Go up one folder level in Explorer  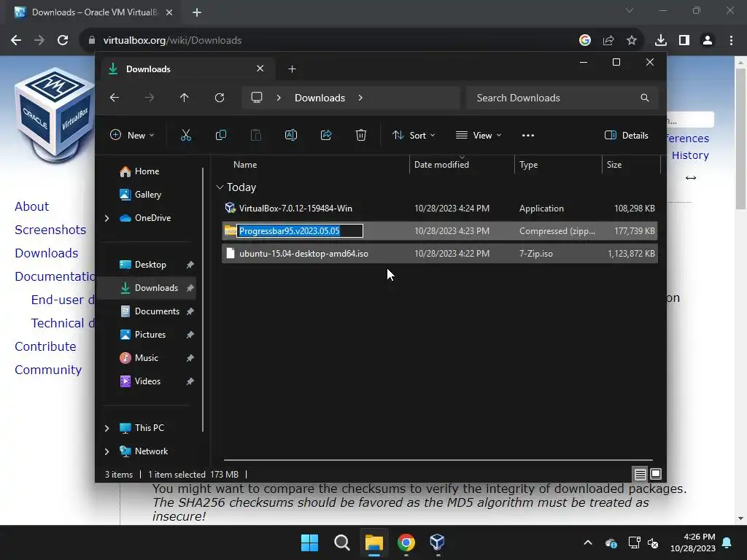185,98
